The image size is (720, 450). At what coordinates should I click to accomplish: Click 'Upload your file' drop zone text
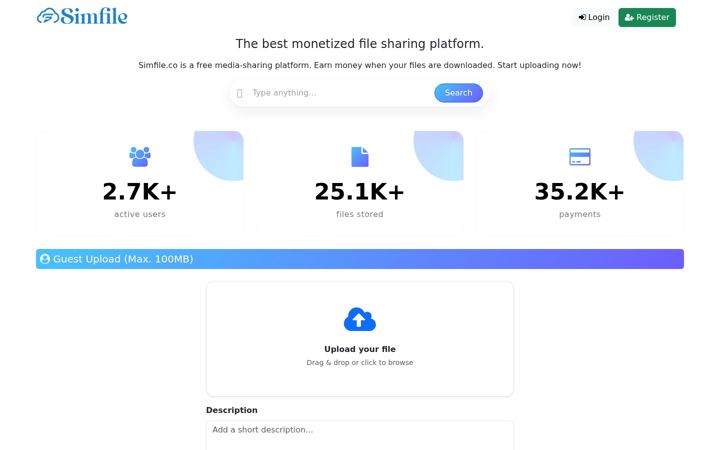coord(360,349)
